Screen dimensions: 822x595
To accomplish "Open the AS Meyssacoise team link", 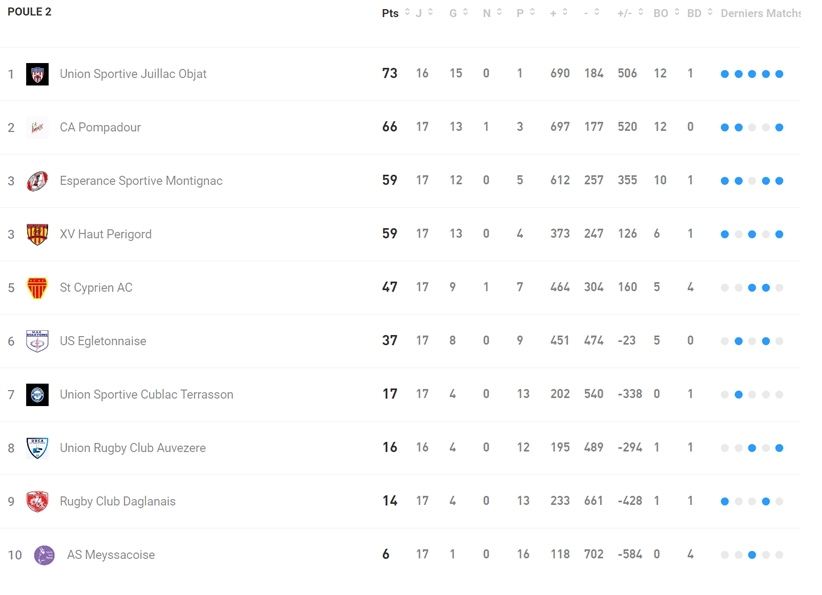I will coord(110,555).
